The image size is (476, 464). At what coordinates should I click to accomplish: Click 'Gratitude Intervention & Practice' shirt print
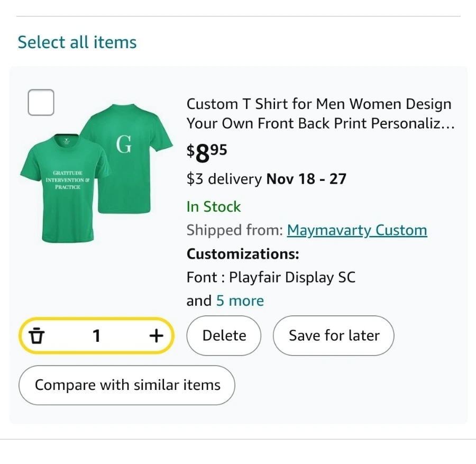point(67,180)
